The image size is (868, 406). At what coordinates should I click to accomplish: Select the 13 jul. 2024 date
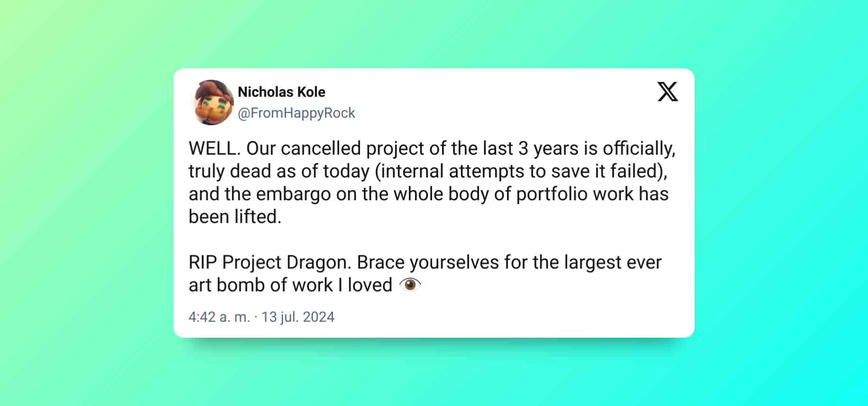pyautogui.click(x=298, y=317)
